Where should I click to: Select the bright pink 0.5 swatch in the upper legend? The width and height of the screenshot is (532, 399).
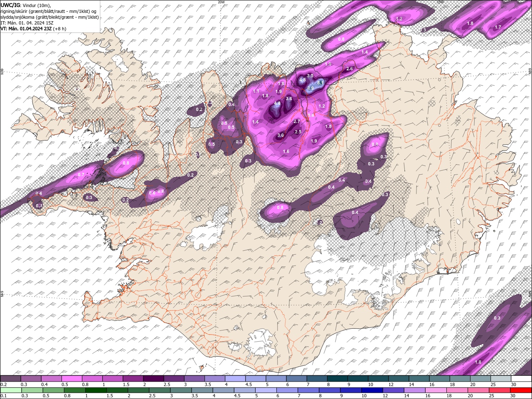pyautogui.click(x=71, y=379)
